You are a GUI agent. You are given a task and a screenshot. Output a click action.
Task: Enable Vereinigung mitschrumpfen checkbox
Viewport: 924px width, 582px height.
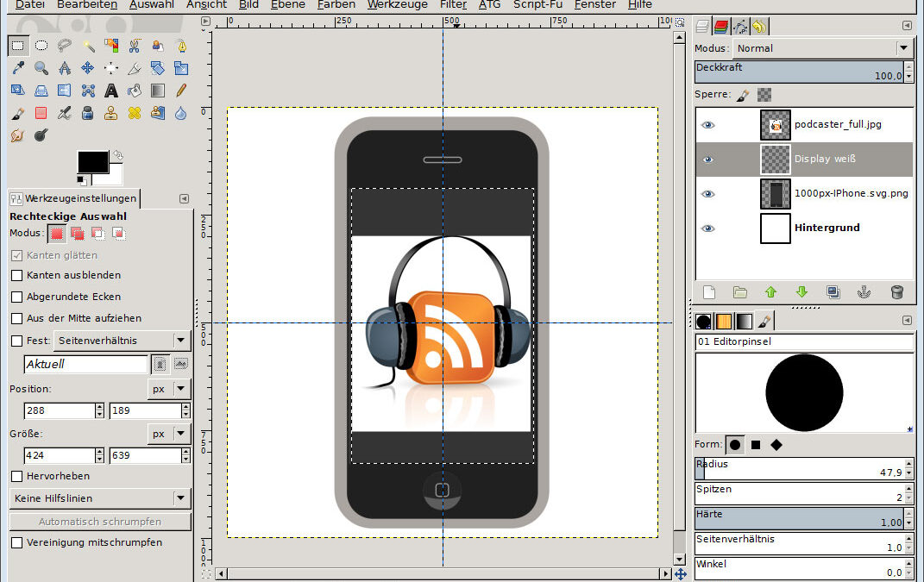tap(17, 542)
